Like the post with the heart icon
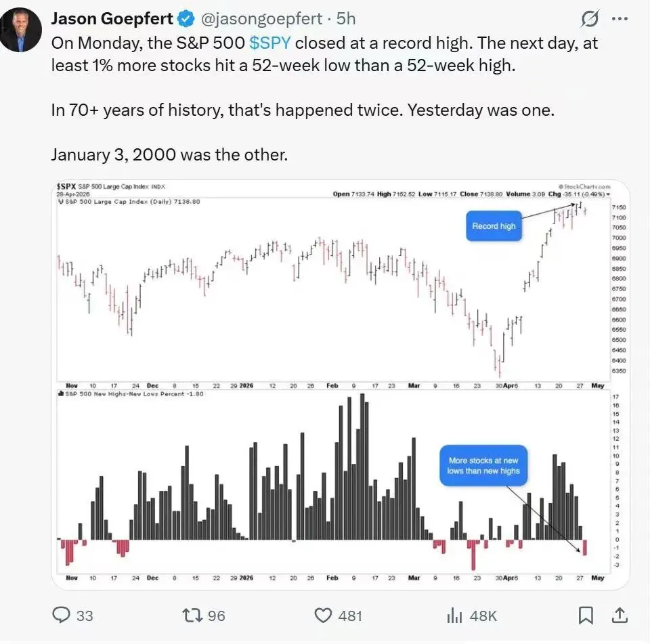This screenshot has width=650, height=644. (x=324, y=615)
